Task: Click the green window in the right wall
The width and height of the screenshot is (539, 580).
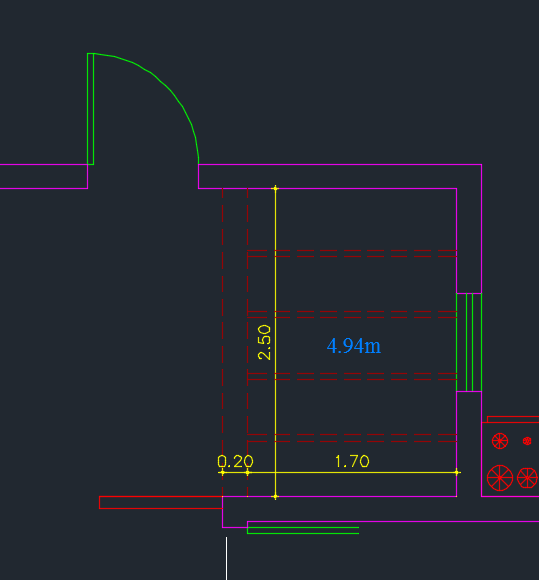Action: 469,342
